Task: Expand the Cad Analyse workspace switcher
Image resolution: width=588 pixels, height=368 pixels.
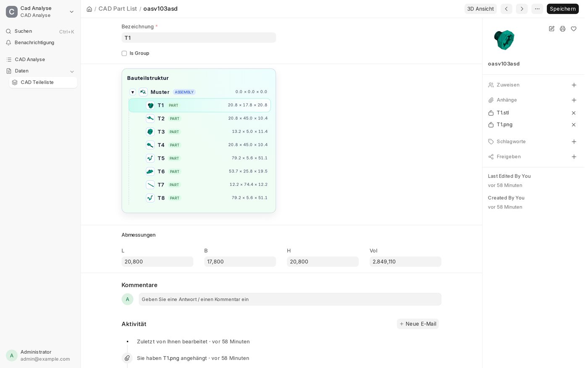Action: [x=71, y=12]
